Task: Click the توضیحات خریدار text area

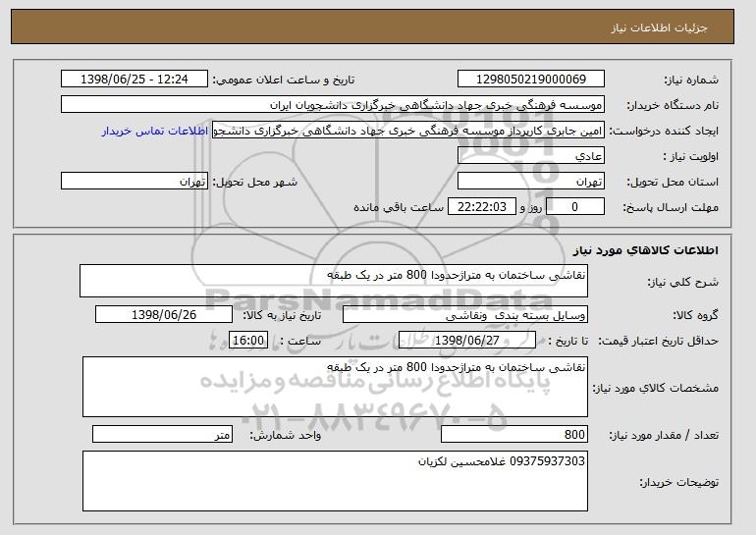Action: [x=335, y=481]
